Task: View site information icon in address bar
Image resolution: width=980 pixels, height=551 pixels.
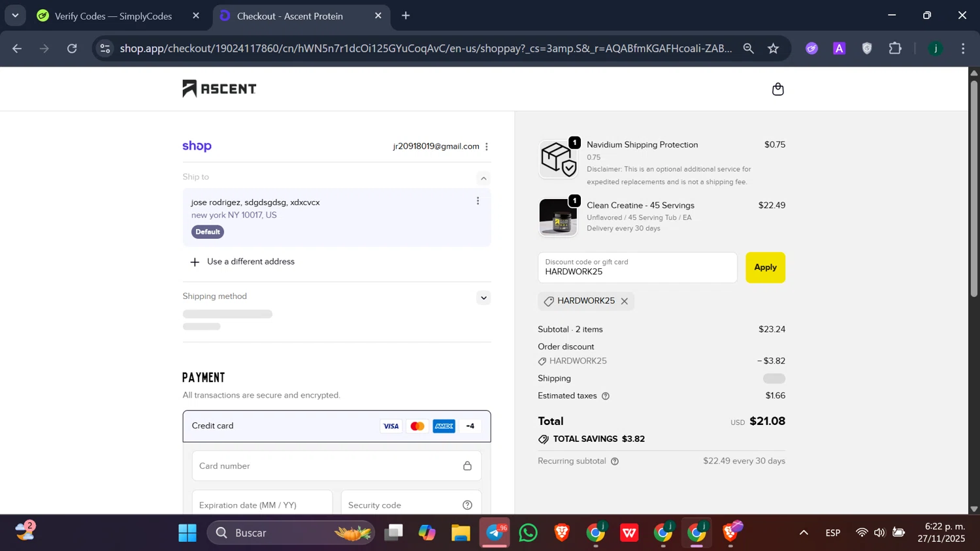Action: 105,48
